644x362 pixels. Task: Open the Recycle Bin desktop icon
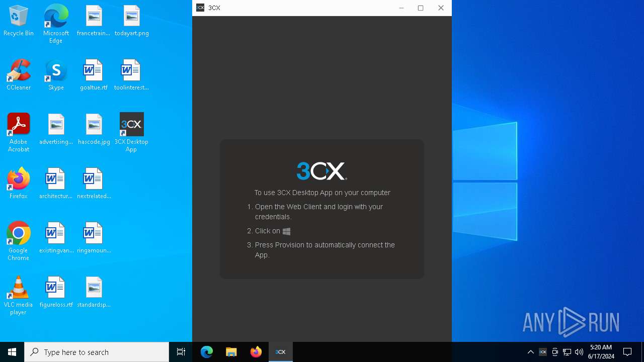tap(19, 21)
